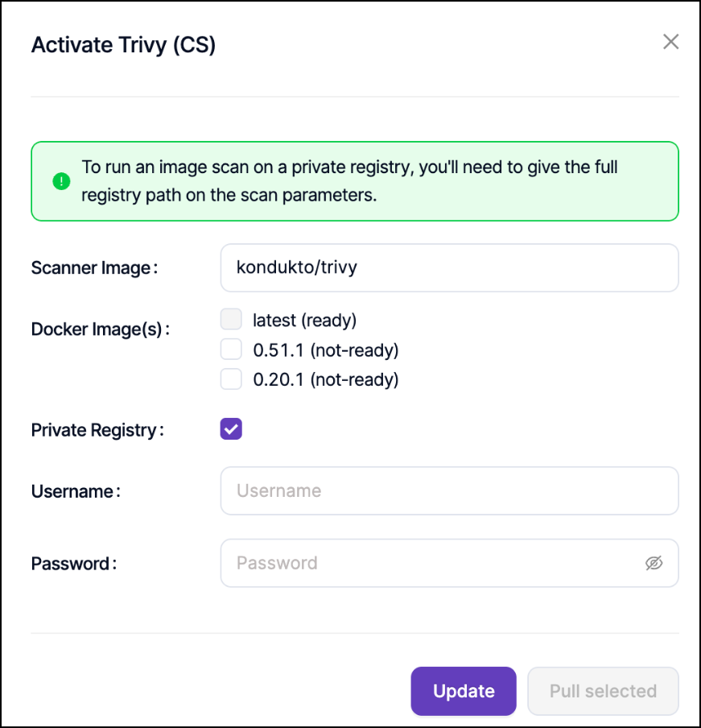Toggle password visibility eye icon
Screen dimensions: 701x728
point(654,563)
